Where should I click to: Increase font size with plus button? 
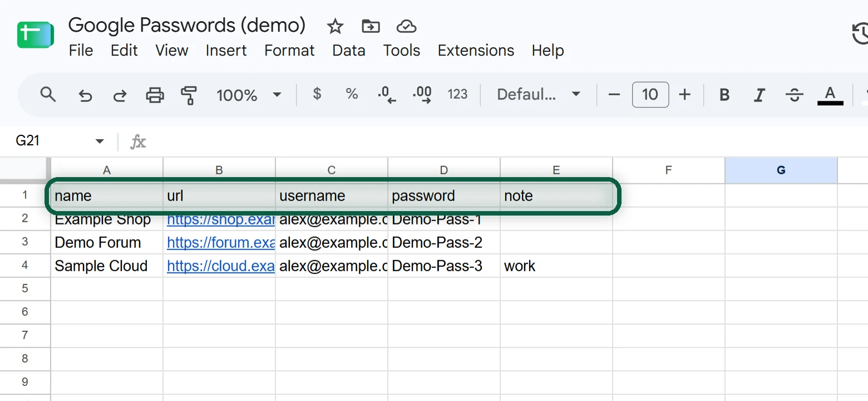[x=685, y=95]
